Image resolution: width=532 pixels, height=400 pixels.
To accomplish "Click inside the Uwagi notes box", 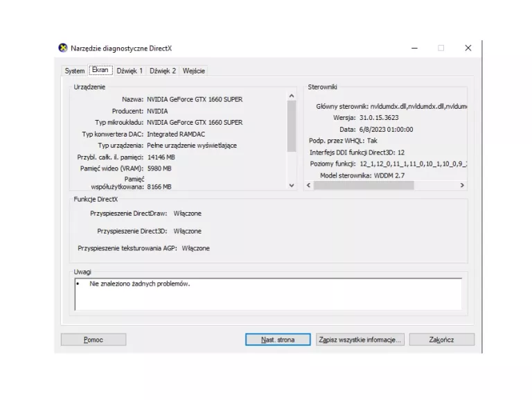I will (267, 295).
